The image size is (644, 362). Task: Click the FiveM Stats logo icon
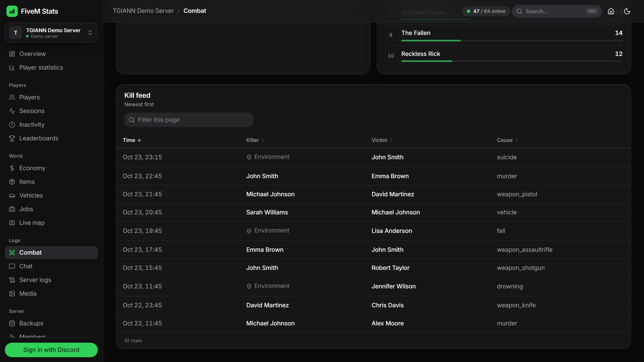tap(12, 11)
